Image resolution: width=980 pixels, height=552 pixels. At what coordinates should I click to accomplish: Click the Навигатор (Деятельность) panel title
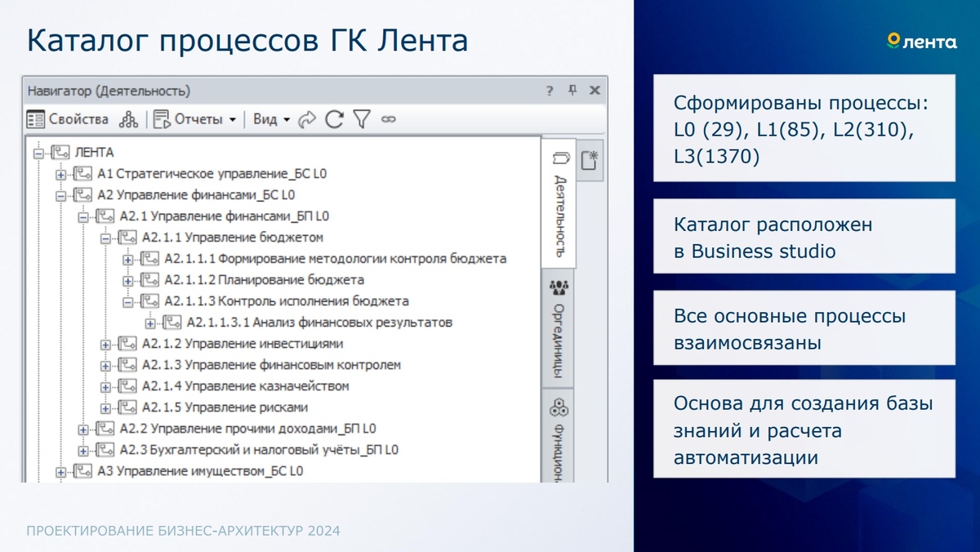pyautogui.click(x=109, y=91)
